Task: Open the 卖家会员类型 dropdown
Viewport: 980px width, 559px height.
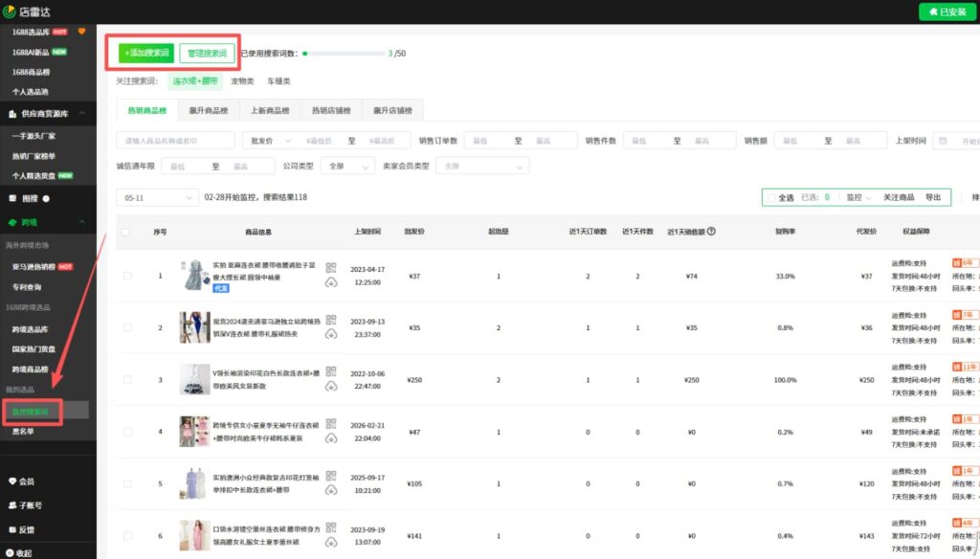Action: pos(482,167)
